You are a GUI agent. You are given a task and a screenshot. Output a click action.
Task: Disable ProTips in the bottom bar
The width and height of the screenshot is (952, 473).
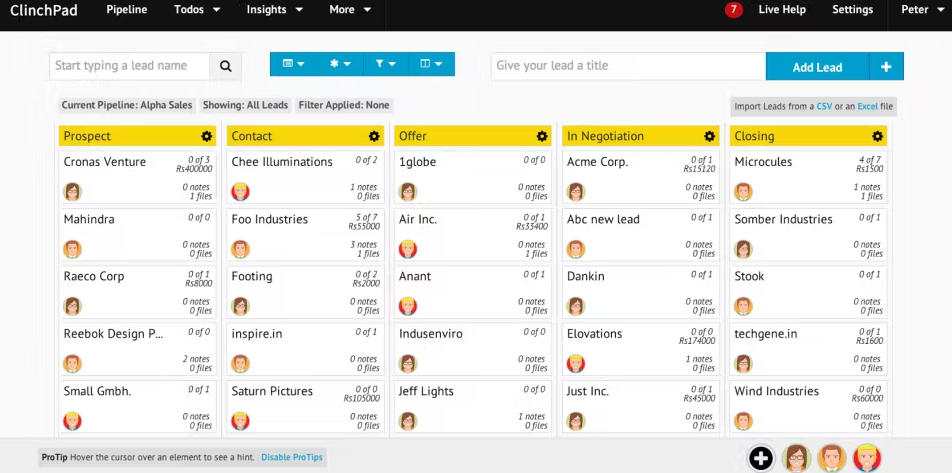[x=293, y=458]
